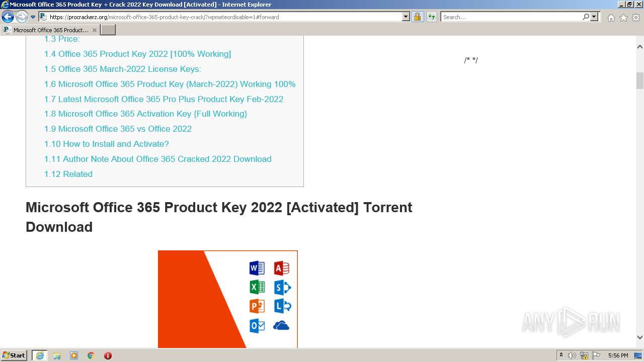644x362 pixels.
Task: Click the browser Forward arrow button
Action: click(x=22, y=17)
